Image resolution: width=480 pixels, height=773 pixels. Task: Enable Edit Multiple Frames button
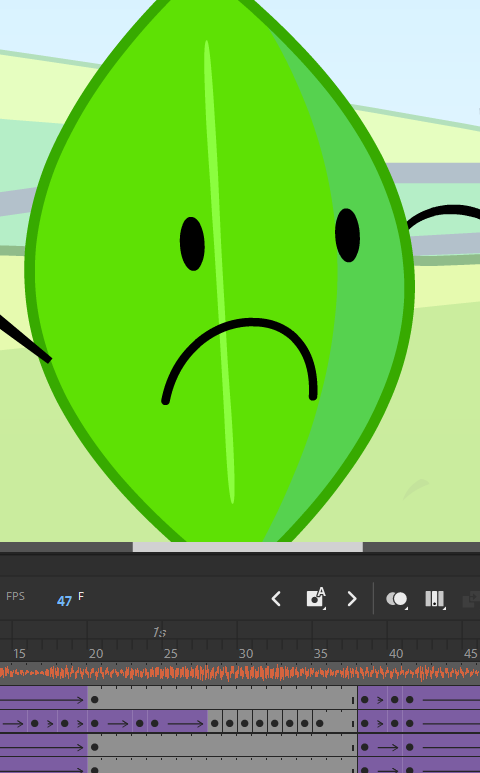click(435, 598)
